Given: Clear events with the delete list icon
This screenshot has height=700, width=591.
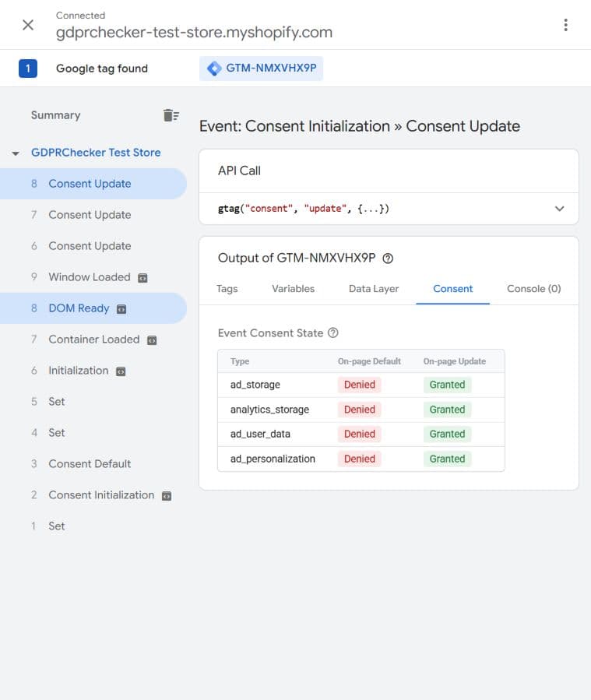Looking at the screenshot, I should click(x=171, y=115).
